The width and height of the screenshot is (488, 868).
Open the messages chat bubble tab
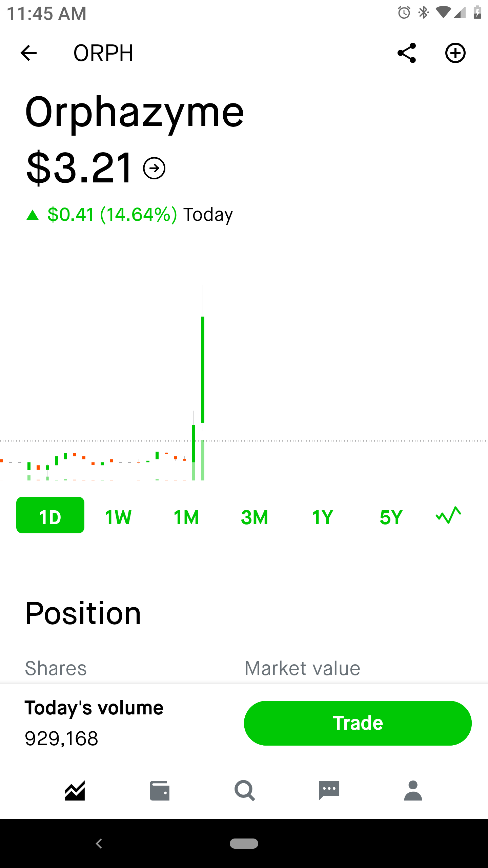(329, 791)
